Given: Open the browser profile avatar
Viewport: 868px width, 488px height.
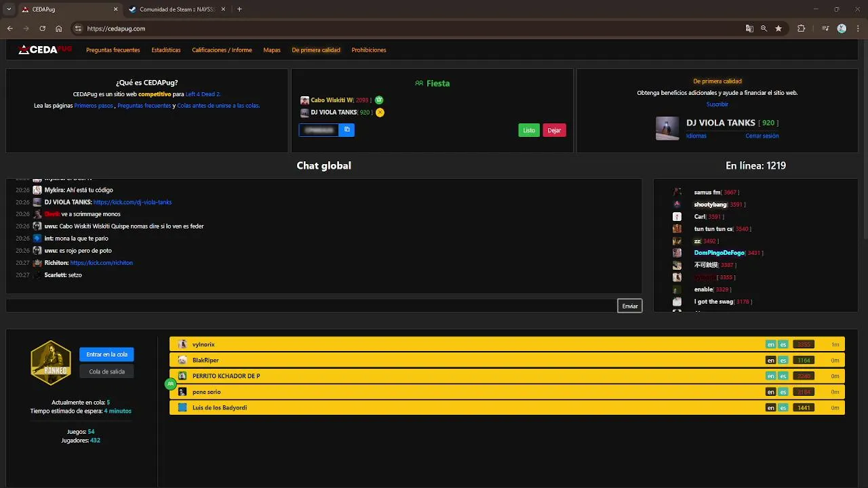Looking at the screenshot, I should click(842, 28).
